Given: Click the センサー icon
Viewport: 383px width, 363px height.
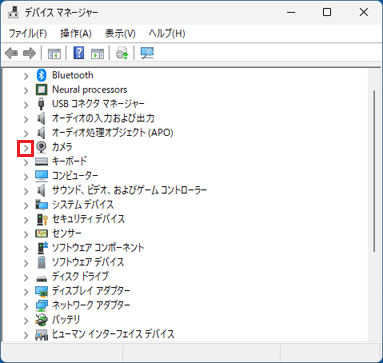Looking at the screenshot, I should click(x=41, y=233).
